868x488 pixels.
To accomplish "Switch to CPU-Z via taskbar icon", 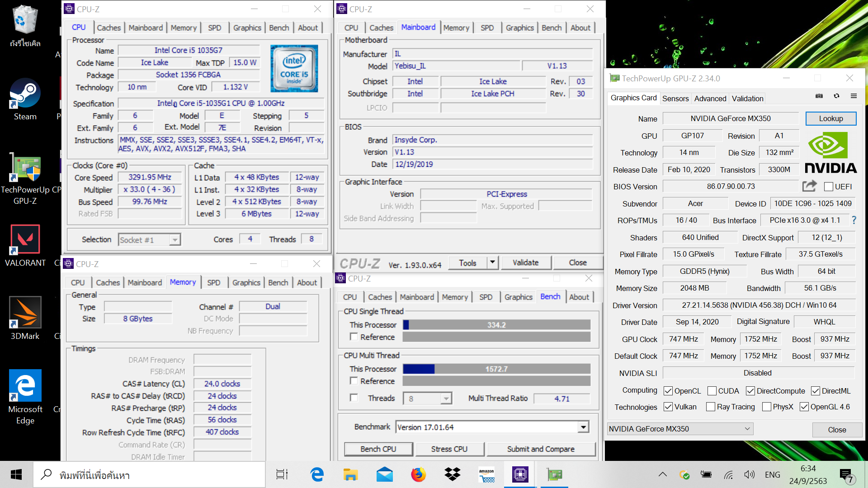I will 520,474.
